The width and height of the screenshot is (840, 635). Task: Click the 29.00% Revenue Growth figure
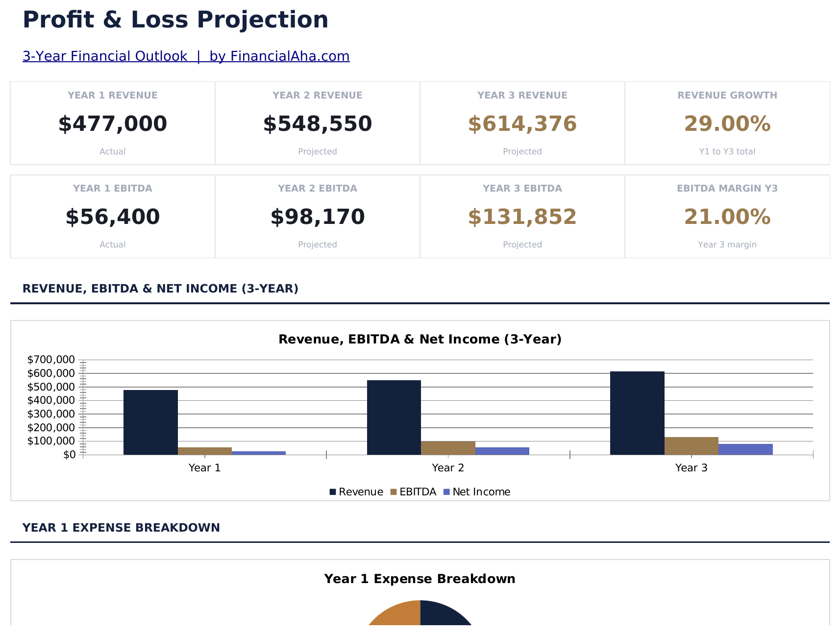pyautogui.click(x=727, y=124)
